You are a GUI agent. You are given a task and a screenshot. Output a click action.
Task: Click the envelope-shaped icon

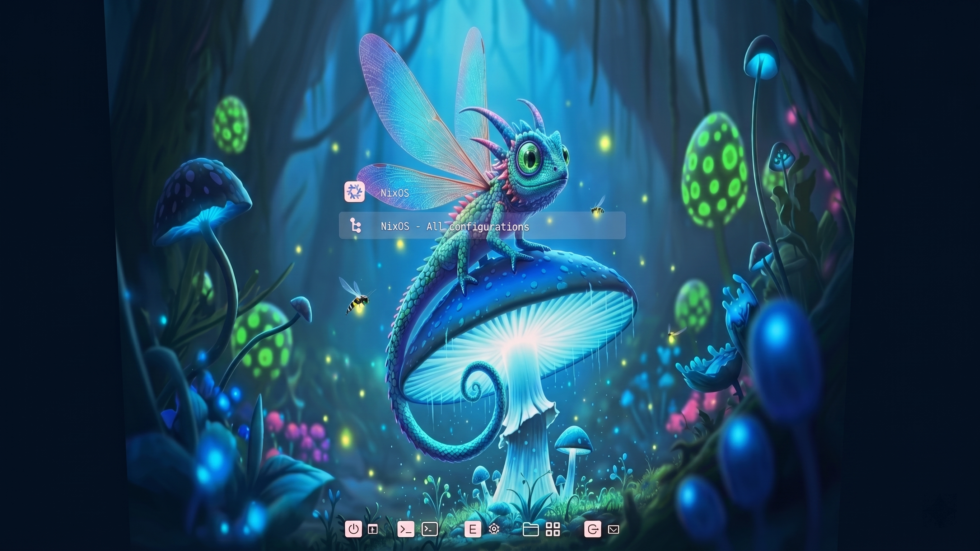tap(613, 529)
